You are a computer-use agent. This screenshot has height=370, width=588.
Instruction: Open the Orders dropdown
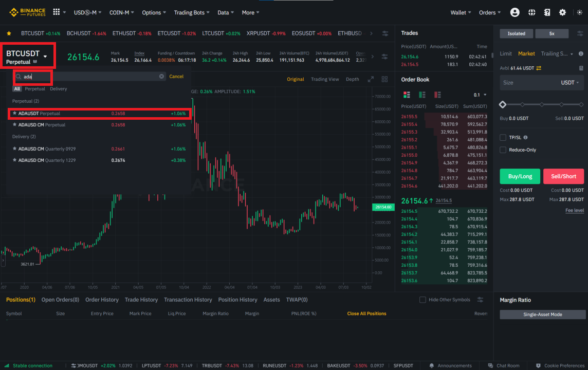pyautogui.click(x=489, y=12)
